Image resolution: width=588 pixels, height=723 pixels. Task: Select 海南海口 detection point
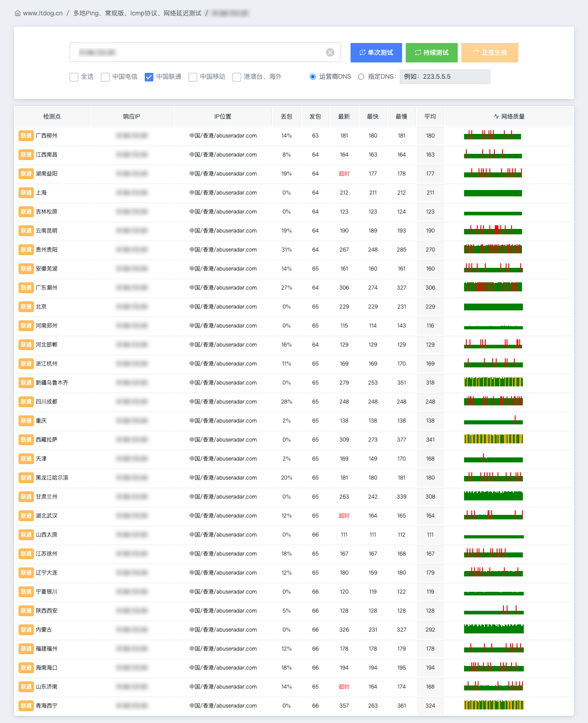pyautogui.click(x=47, y=668)
